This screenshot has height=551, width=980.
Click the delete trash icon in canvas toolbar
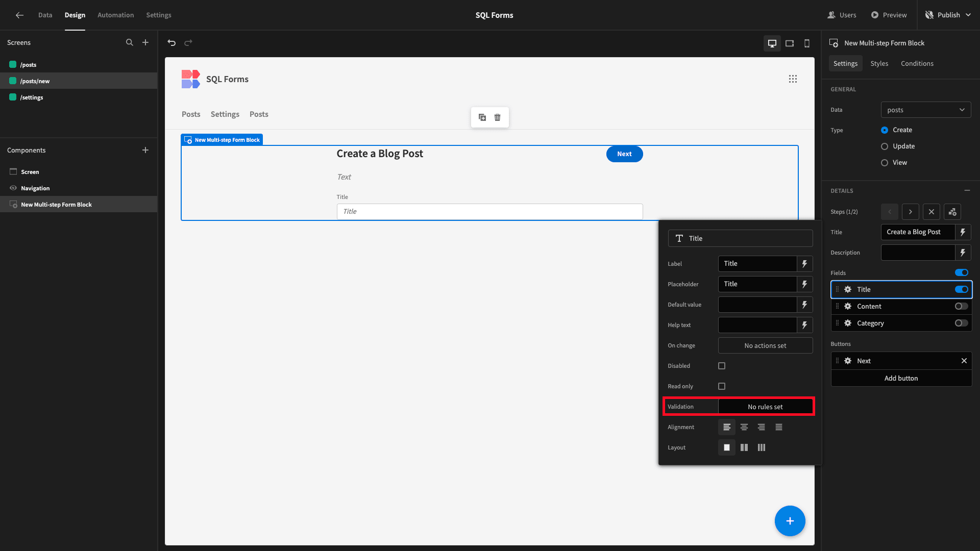pyautogui.click(x=498, y=117)
